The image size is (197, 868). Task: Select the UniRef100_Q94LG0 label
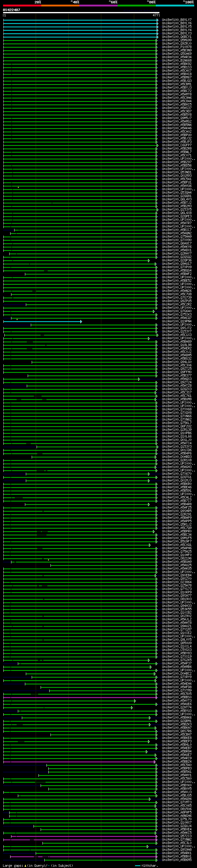pyautogui.click(x=176, y=362)
